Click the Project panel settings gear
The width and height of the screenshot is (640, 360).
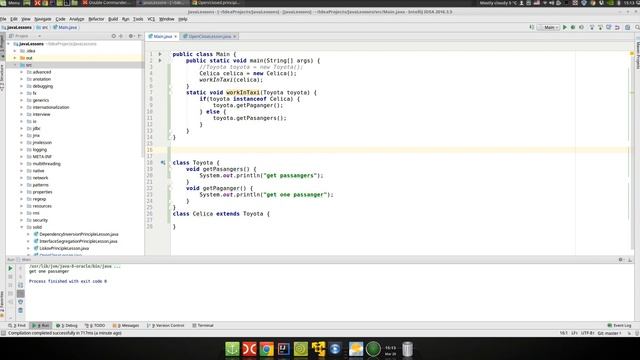coord(131,36)
